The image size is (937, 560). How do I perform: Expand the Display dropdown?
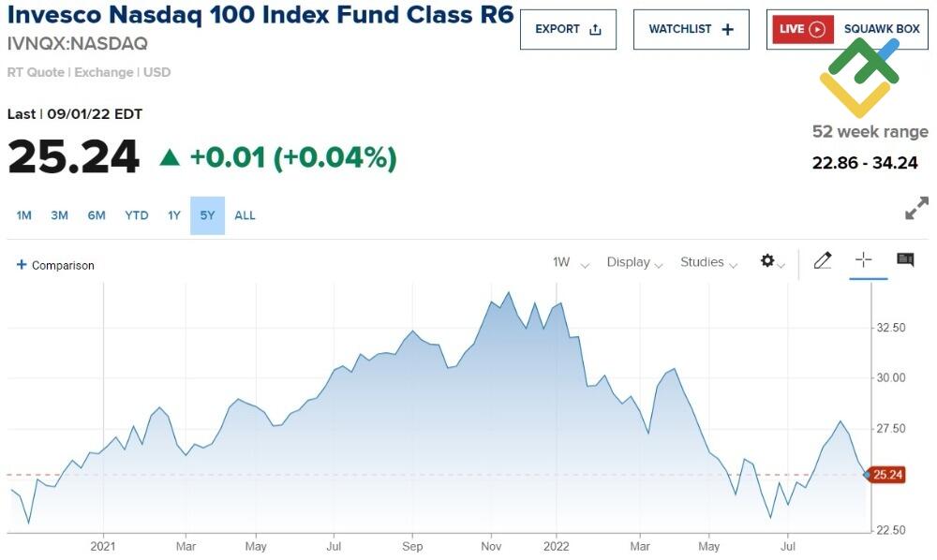coord(634,263)
